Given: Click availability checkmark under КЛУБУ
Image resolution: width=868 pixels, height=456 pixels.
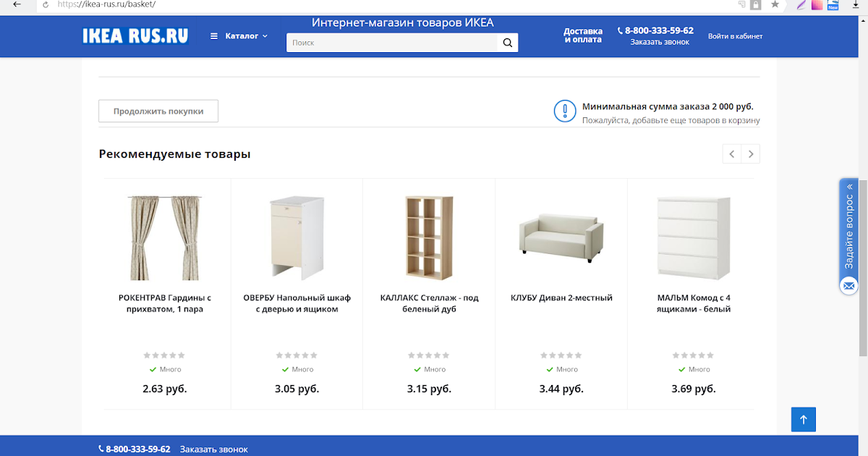Looking at the screenshot, I should [550, 369].
